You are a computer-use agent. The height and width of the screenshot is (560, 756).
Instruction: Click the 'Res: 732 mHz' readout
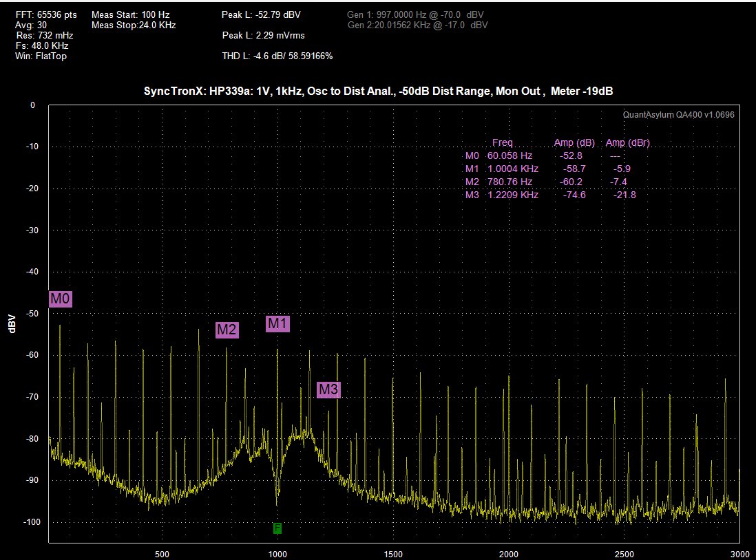[x=44, y=35]
